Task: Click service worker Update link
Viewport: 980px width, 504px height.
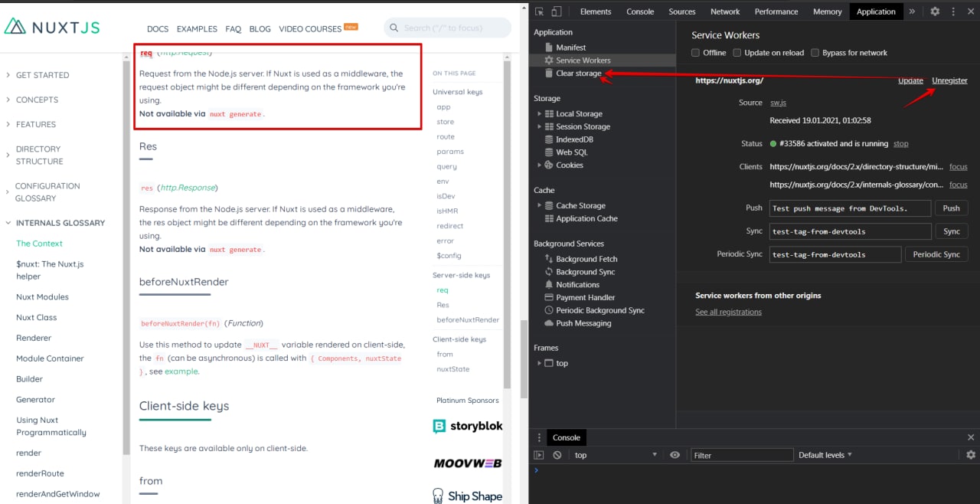Action: click(910, 80)
